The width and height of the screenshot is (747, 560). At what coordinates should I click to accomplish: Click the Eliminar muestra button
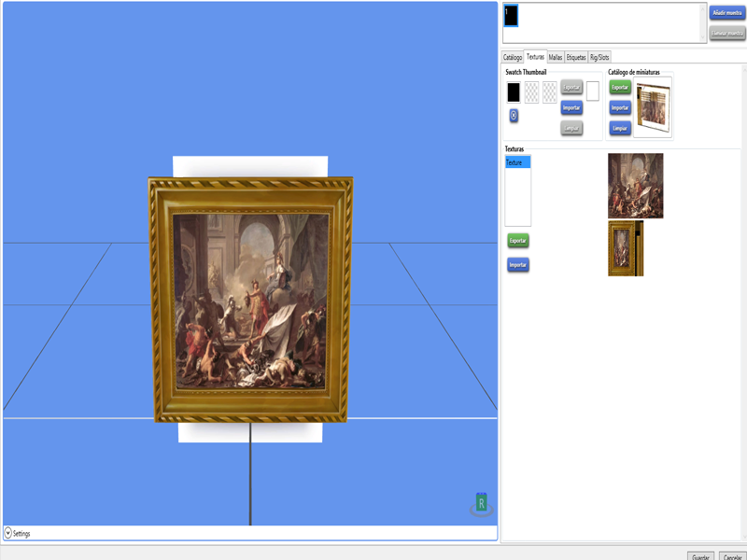(727, 34)
